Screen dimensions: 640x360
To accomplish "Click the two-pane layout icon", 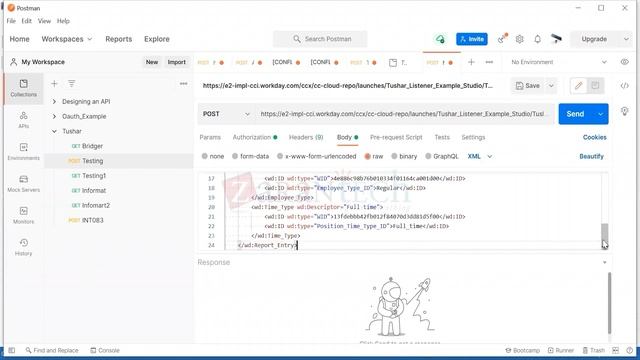I will tap(616, 350).
